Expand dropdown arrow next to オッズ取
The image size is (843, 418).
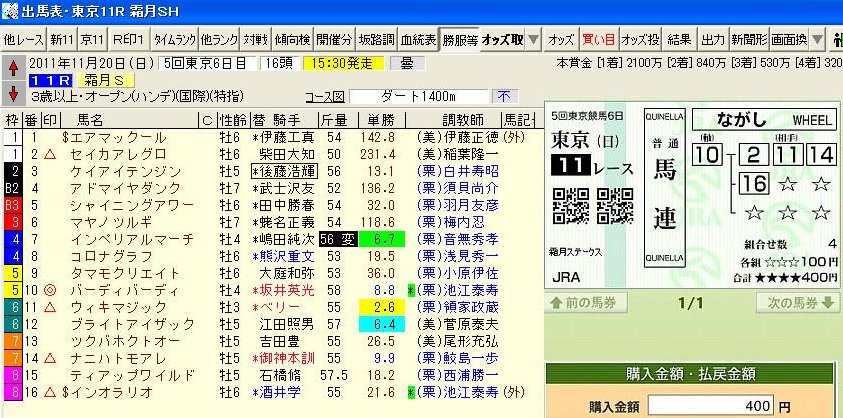533,39
